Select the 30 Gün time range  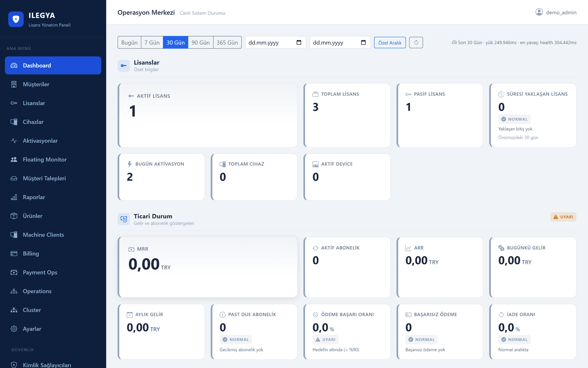tap(175, 43)
